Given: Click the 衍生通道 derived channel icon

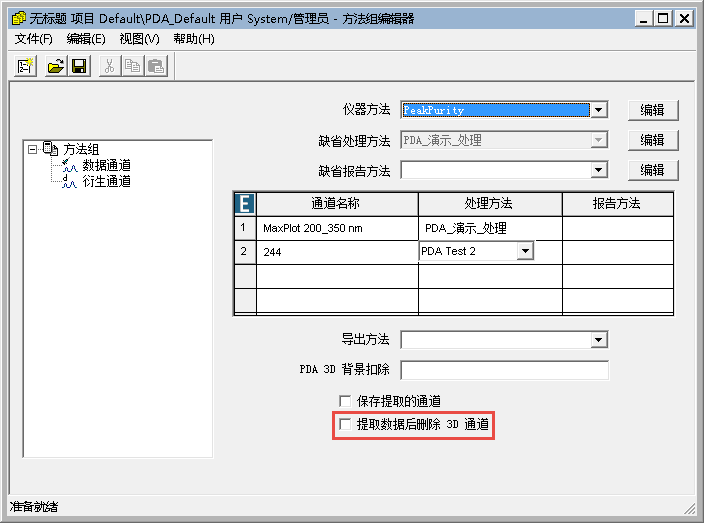Looking at the screenshot, I should click(x=70, y=181).
